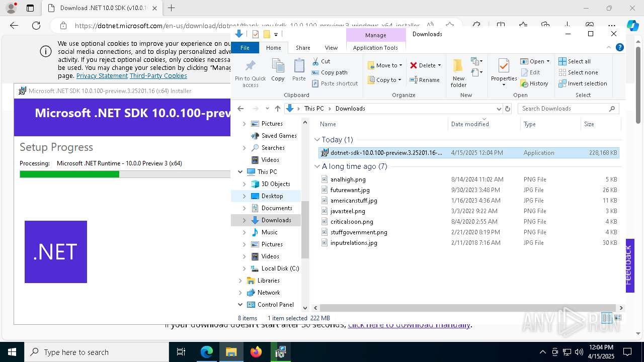Open the Copy to dropdown

coord(385,80)
